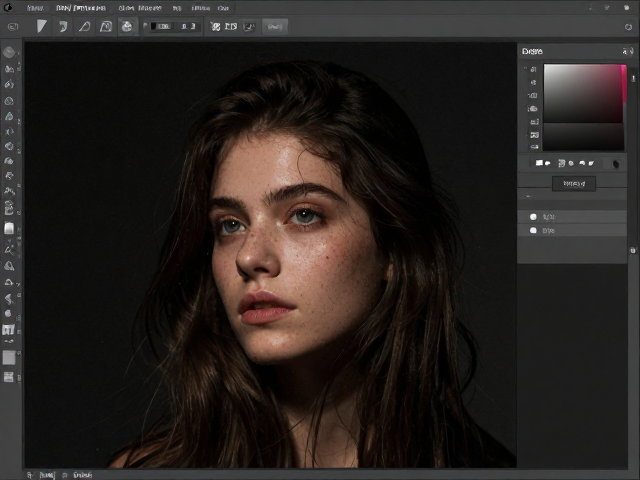Click the white wedge-shaped icon in options bar
This screenshot has width=640, height=480.
coord(41,27)
